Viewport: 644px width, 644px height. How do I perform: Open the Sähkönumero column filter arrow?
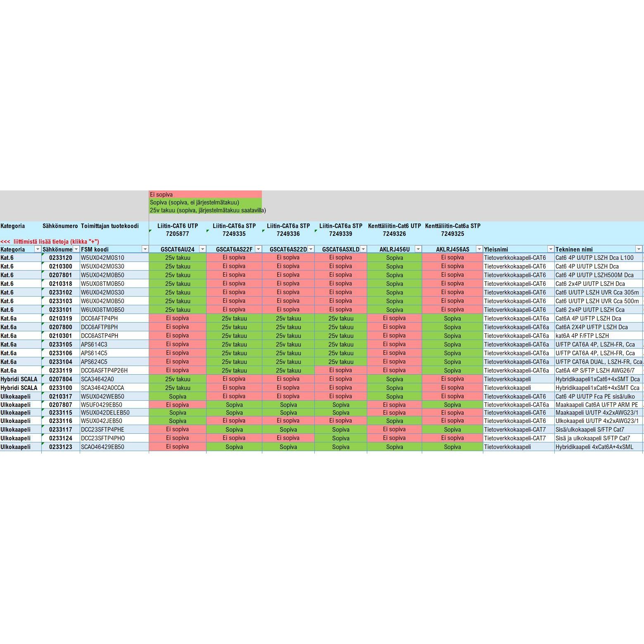76,249
